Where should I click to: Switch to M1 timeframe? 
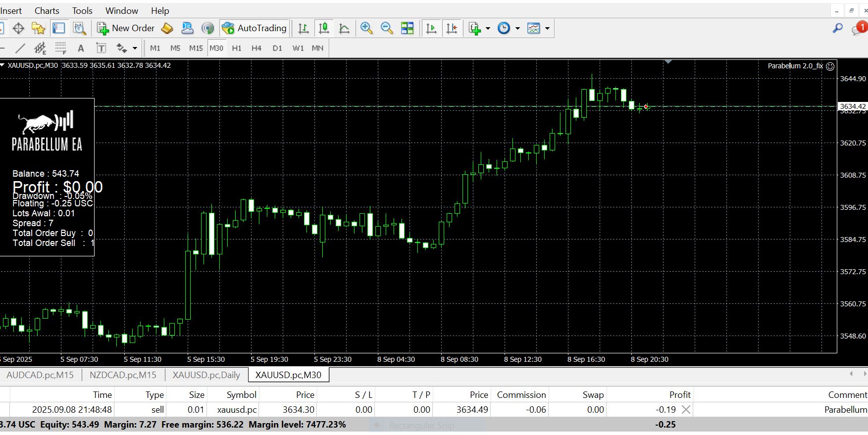point(155,48)
